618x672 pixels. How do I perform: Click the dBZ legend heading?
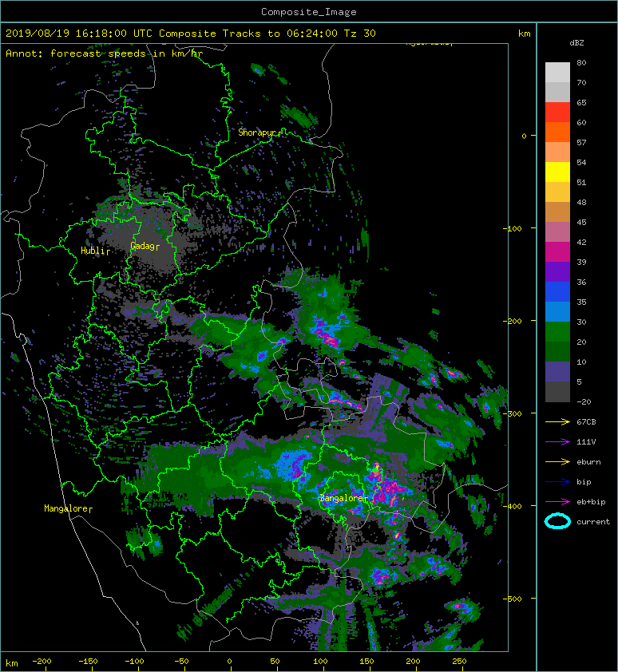click(576, 43)
